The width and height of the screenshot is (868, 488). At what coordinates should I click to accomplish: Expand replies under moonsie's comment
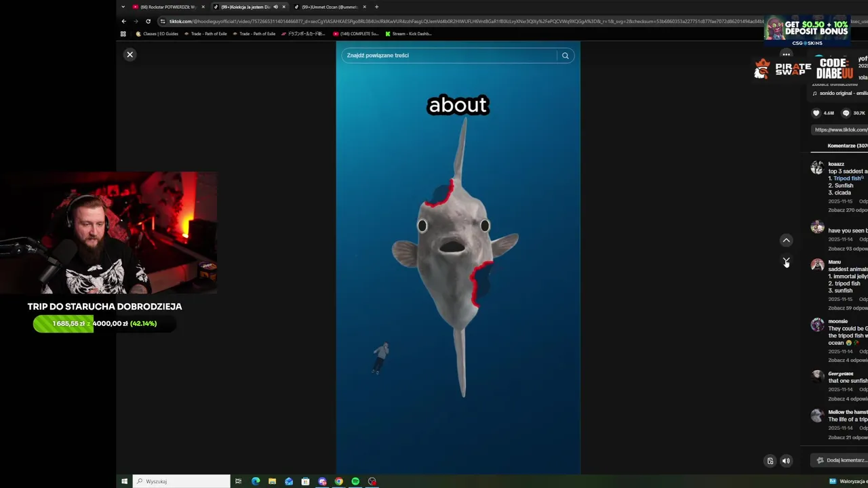click(x=848, y=360)
